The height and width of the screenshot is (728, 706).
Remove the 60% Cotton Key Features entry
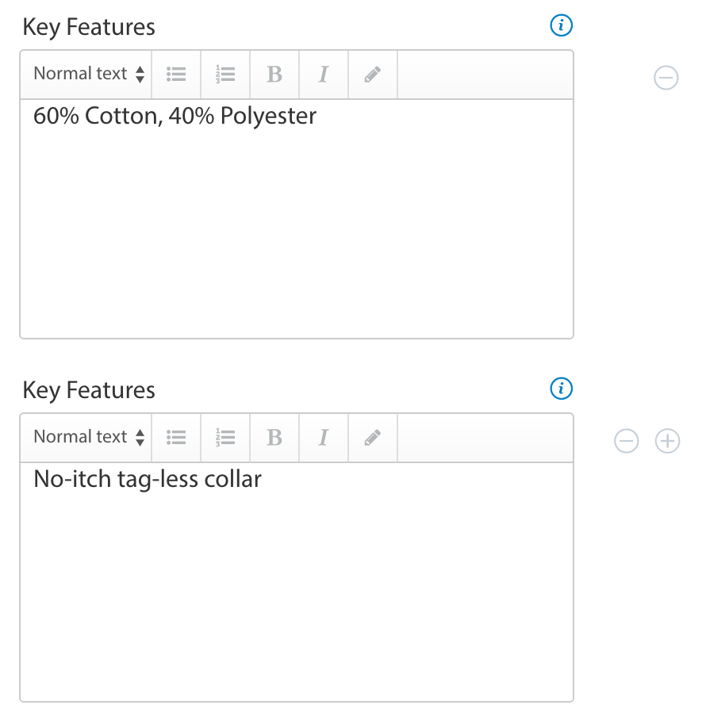666,78
